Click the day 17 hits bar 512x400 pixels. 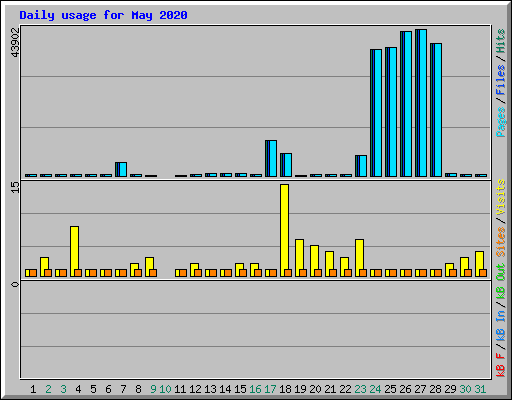click(271, 158)
